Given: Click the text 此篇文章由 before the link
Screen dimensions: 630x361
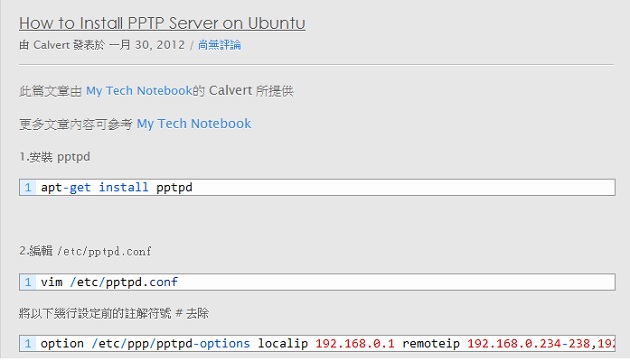Looking at the screenshot, I should tap(51, 91).
